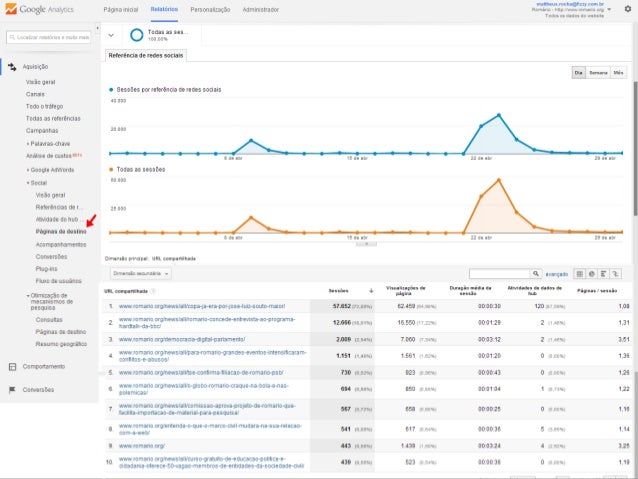Open the Páginas de destino report under Social
638x479 pixels.
pyautogui.click(x=60, y=231)
